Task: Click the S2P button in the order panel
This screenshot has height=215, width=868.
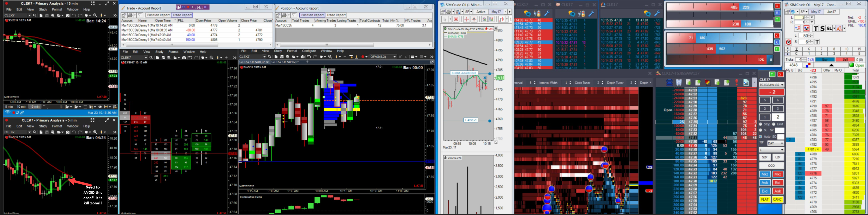Action: click(x=765, y=157)
